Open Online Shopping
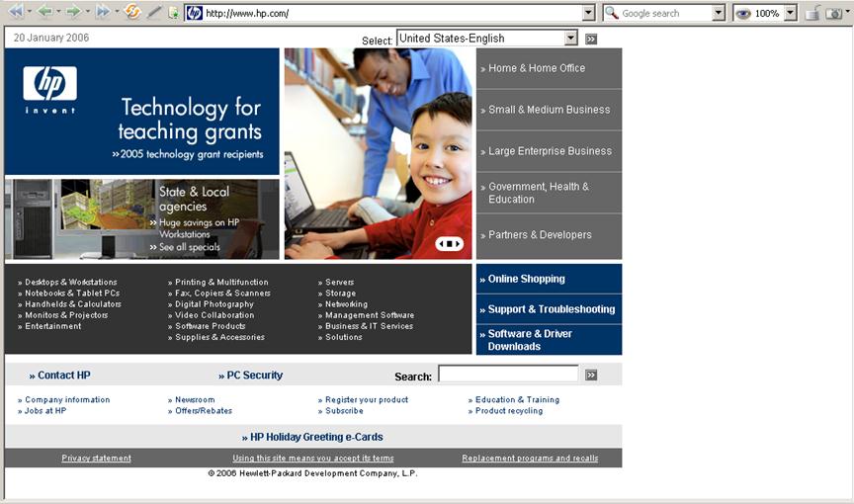 (x=549, y=279)
